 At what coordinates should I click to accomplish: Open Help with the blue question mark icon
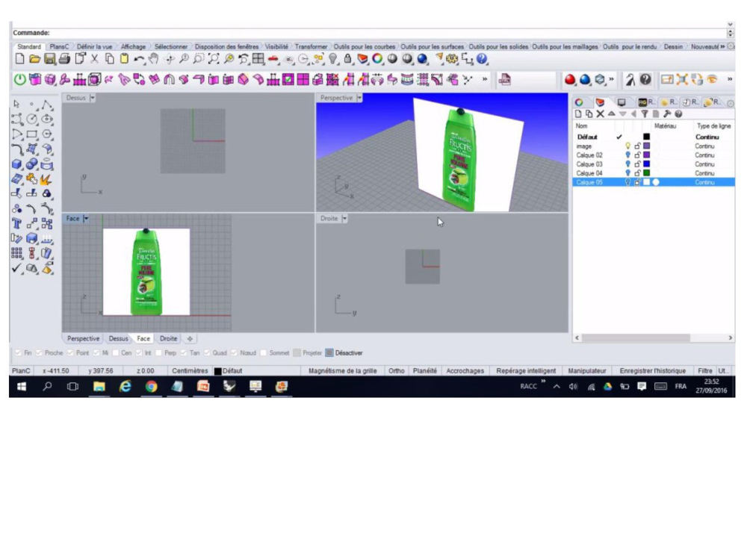[482, 59]
